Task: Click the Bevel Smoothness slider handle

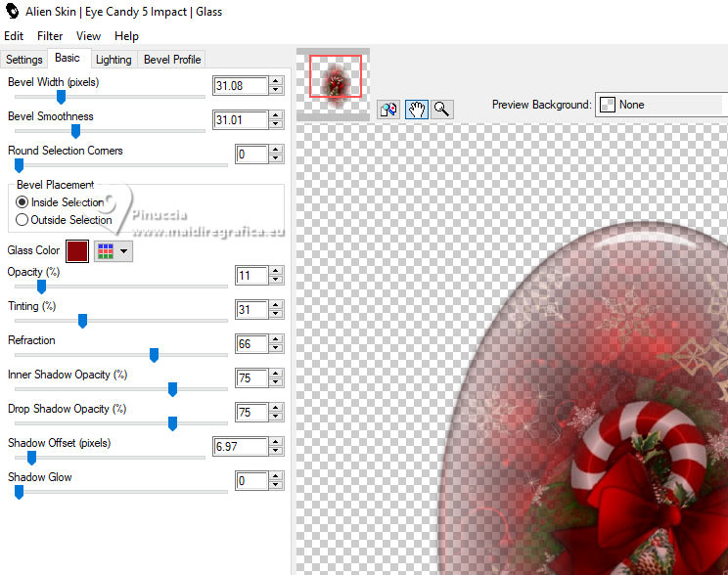Action: tap(75, 131)
